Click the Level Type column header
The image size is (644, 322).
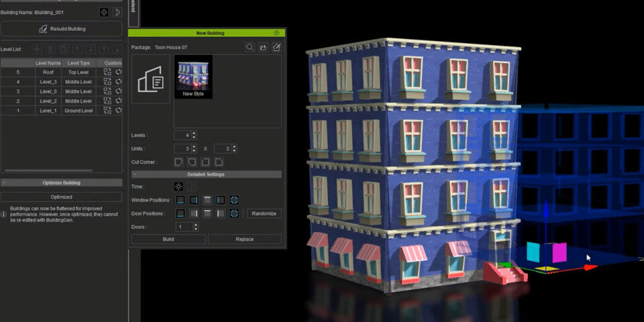pos(78,63)
